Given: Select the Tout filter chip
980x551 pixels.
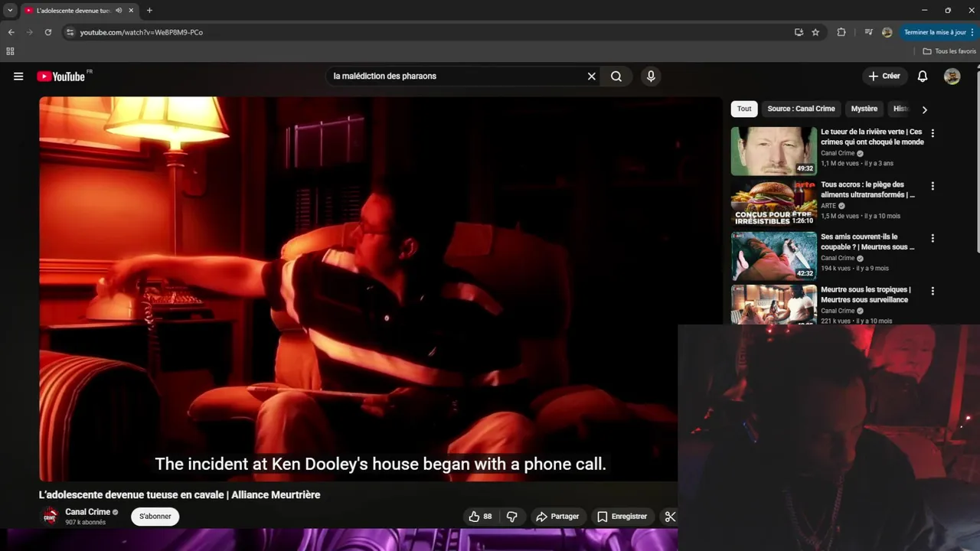Looking at the screenshot, I should [744, 109].
